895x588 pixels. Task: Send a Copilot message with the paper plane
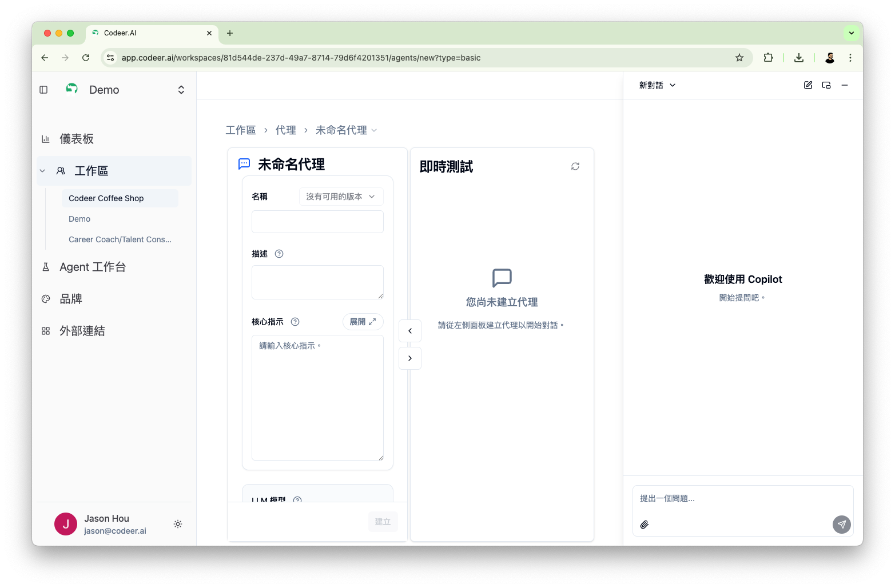pyautogui.click(x=841, y=524)
